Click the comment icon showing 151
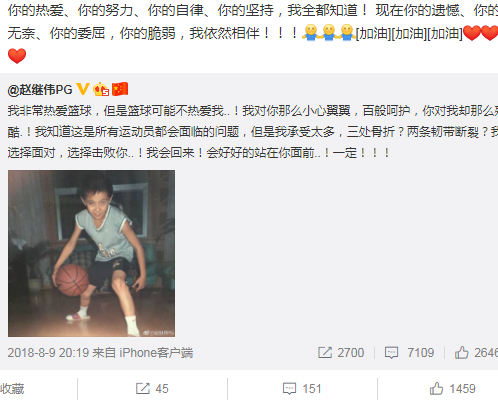 click(289, 389)
